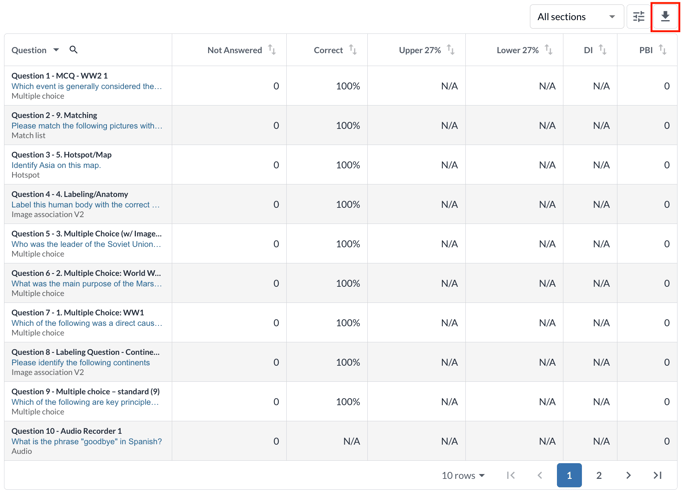This screenshot has width=688, height=497.
Task: Open the All sections dropdown
Action: [575, 17]
